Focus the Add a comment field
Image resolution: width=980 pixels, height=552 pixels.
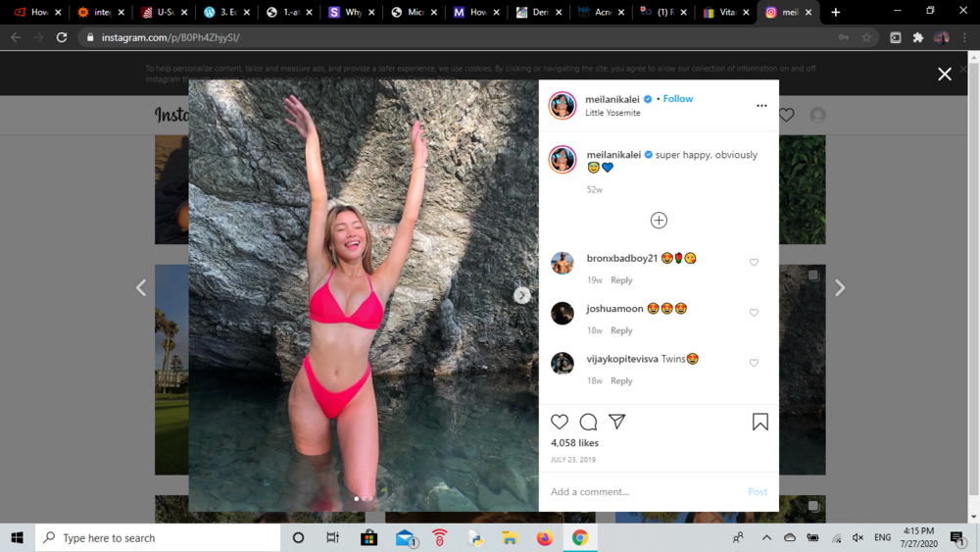click(x=644, y=492)
